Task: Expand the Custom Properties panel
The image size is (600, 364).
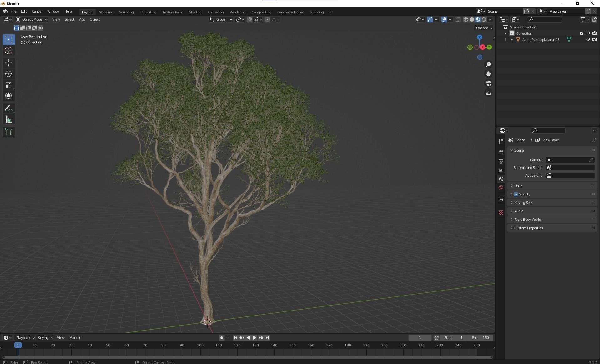Action: pos(552,228)
